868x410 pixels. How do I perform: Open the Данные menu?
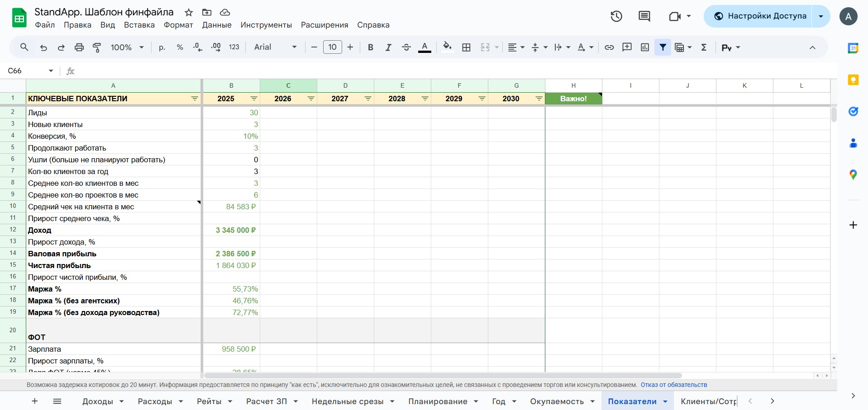click(x=217, y=25)
